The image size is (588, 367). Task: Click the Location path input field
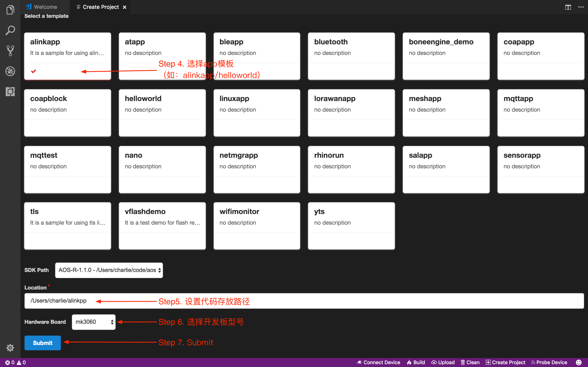304,301
